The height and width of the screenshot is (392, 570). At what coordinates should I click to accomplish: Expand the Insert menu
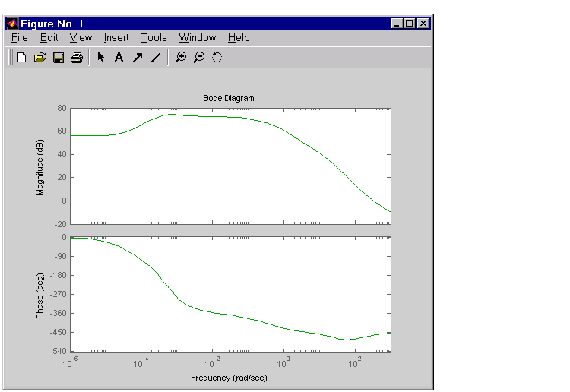(116, 37)
